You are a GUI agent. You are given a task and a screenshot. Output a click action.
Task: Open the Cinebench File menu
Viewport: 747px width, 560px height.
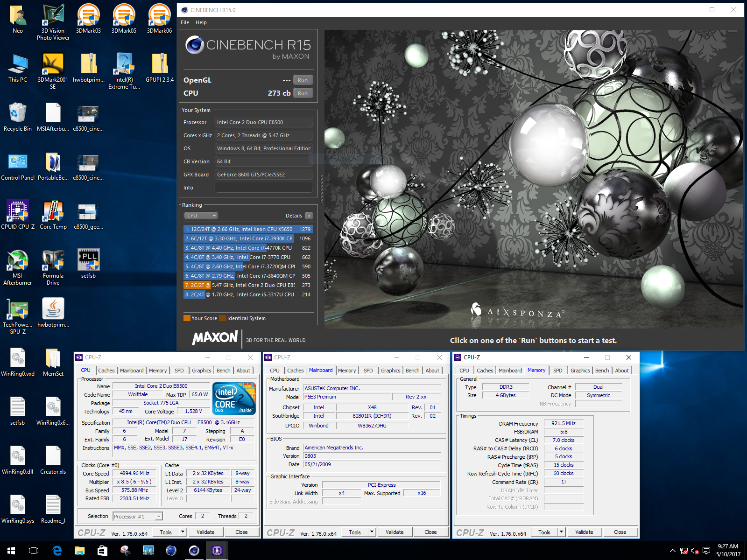tap(185, 22)
